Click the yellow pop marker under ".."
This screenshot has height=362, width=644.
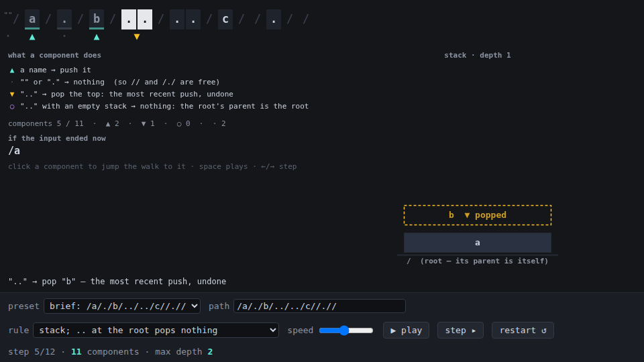(137, 37)
